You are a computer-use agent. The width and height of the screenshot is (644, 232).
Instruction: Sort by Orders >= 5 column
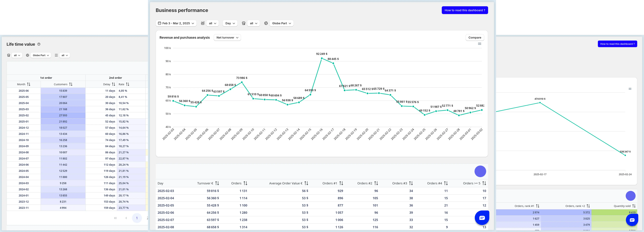(x=484, y=183)
